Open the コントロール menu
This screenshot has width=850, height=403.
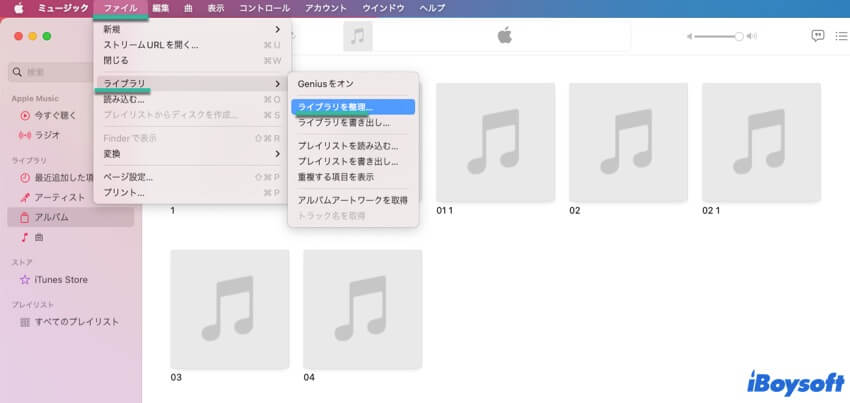pyautogui.click(x=265, y=8)
